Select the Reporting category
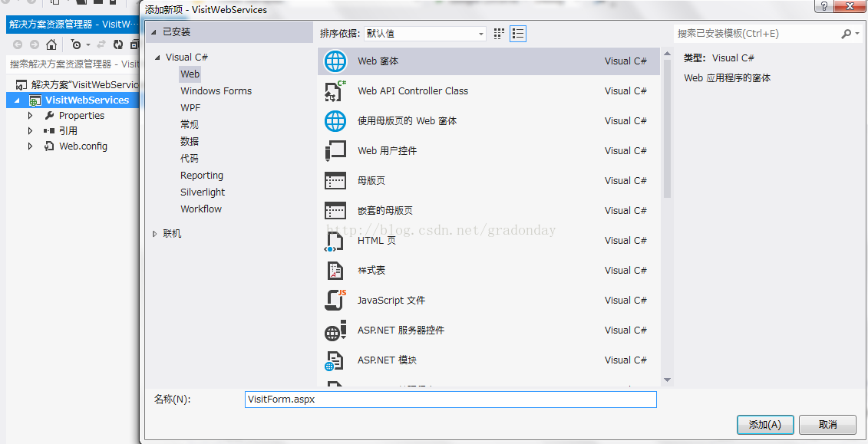 point(202,176)
